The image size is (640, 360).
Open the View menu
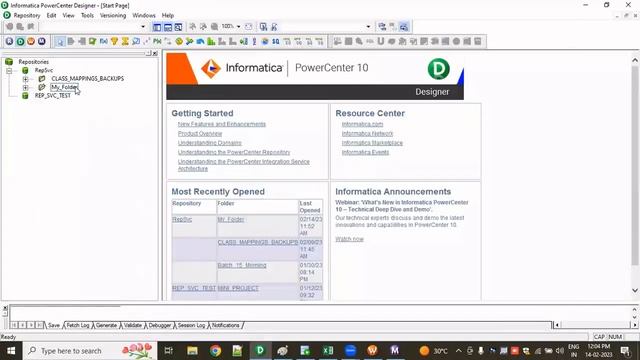pos(69,16)
